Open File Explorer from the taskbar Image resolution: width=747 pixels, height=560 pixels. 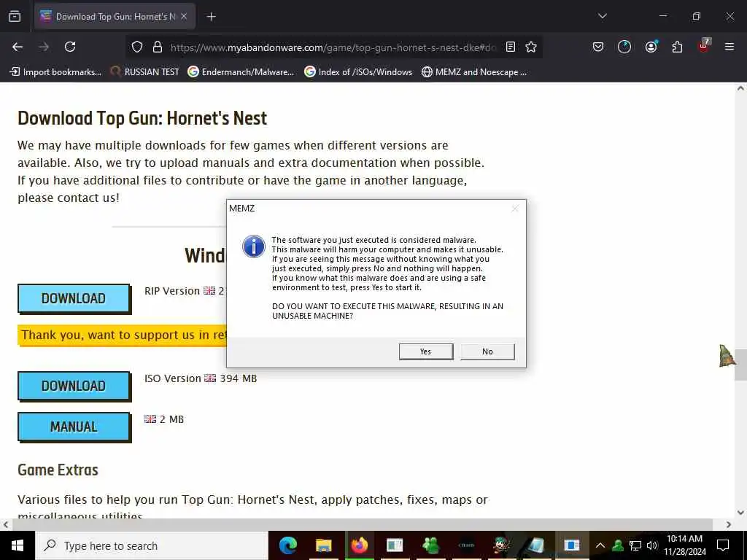323,545
